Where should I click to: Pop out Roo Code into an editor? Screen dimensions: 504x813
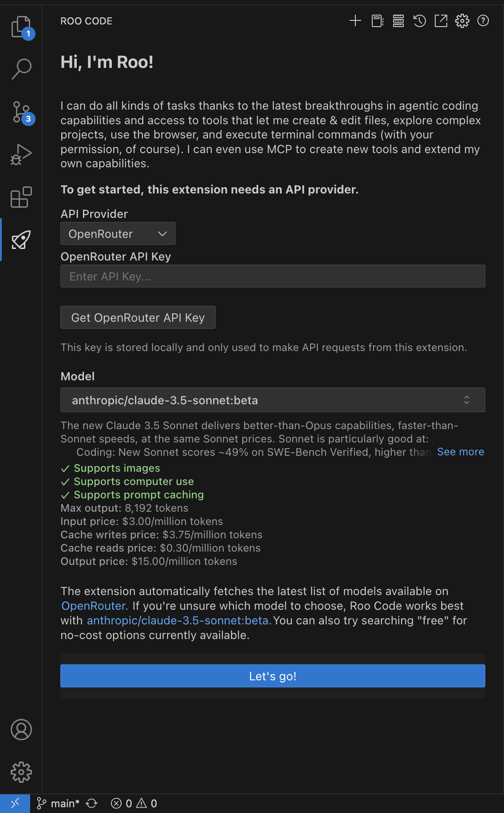[x=441, y=21]
